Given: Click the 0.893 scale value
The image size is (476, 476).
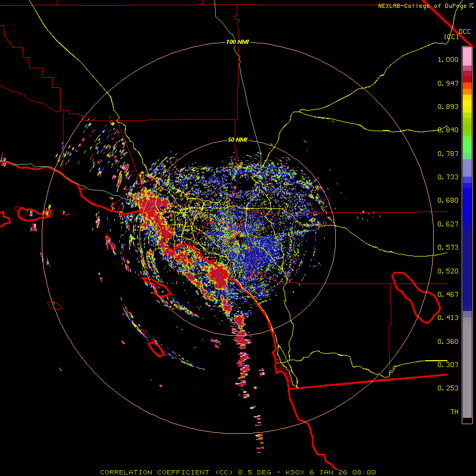Looking at the screenshot, I should (x=448, y=106).
